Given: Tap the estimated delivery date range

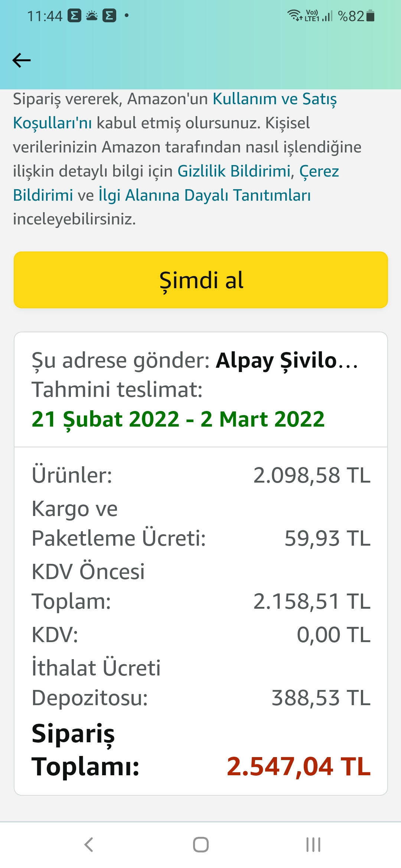Looking at the screenshot, I should (178, 419).
